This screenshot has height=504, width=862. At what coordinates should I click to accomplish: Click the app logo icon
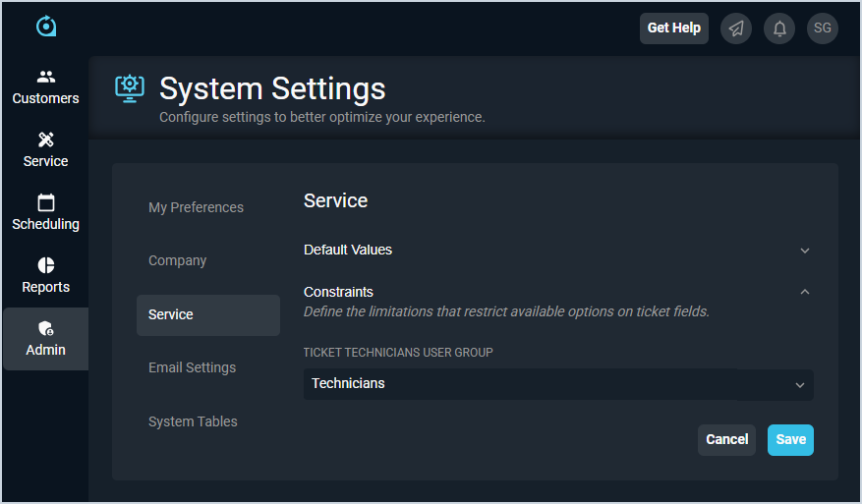pyautogui.click(x=46, y=27)
